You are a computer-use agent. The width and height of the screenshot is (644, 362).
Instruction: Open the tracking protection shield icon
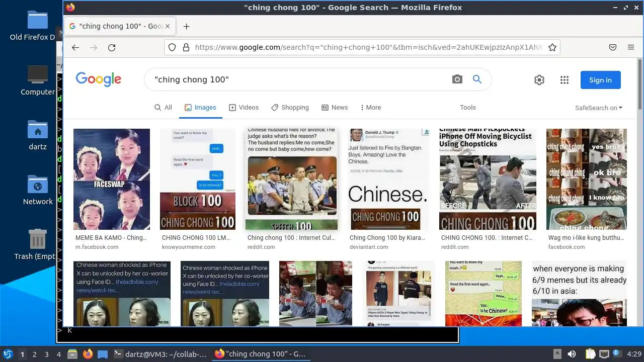172,47
